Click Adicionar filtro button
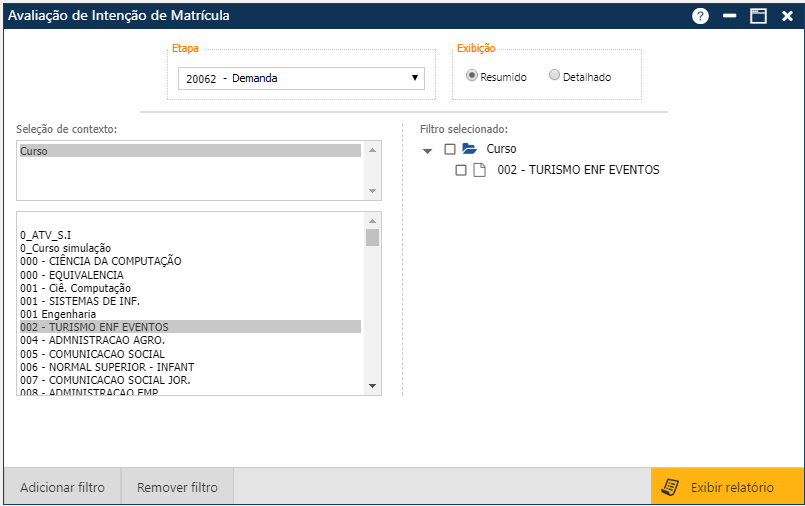This screenshot has width=805, height=506. point(62,487)
